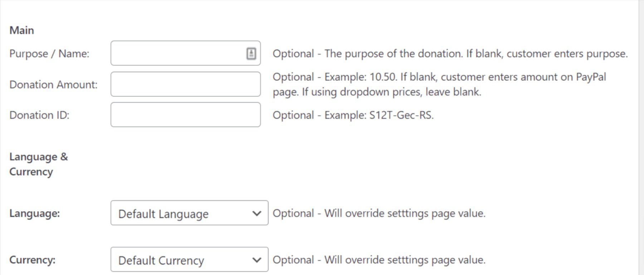Click the donation purpose help text

click(450, 54)
